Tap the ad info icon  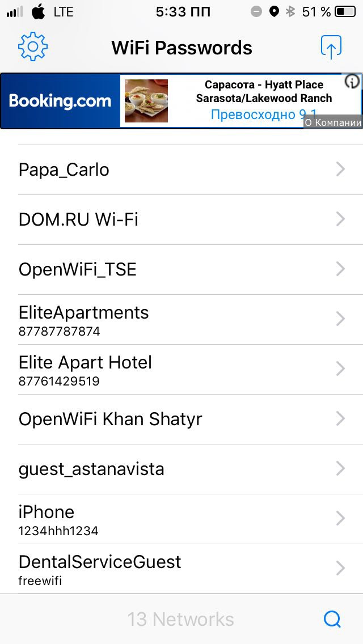coord(352,82)
